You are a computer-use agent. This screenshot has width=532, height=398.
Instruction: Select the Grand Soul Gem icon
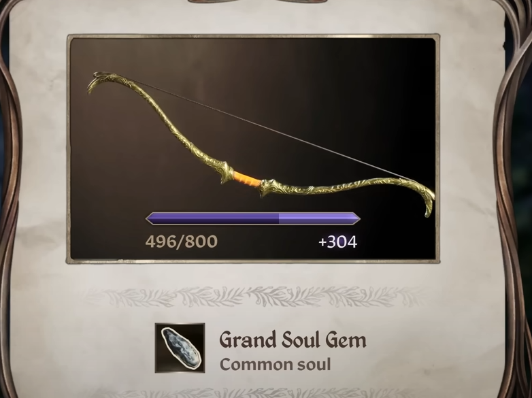pos(180,348)
